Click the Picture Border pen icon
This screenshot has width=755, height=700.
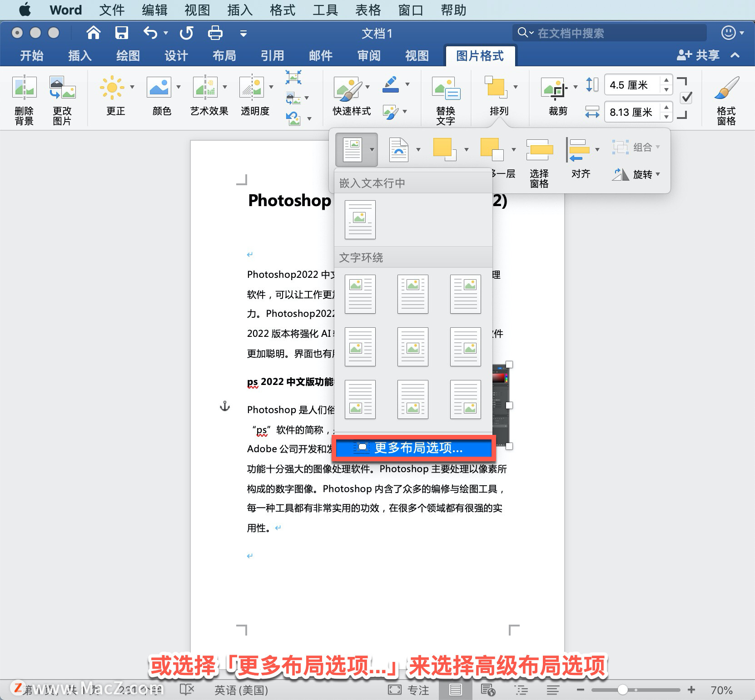tap(391, 84)
